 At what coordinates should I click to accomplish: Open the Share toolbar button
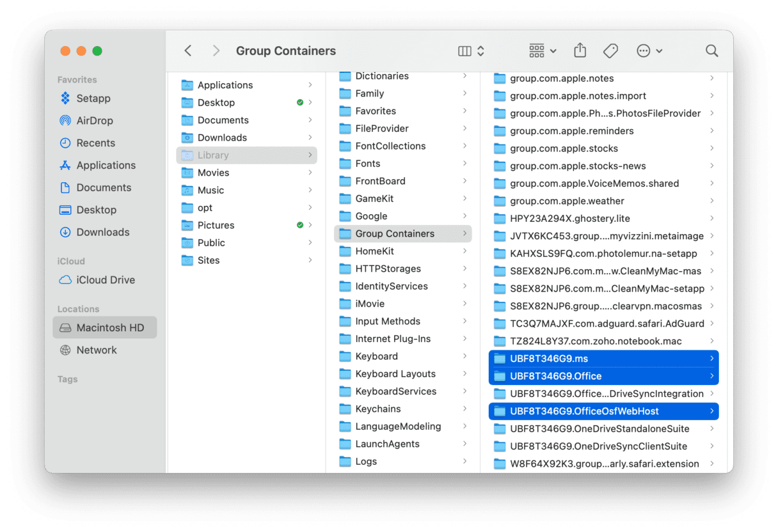click(580, 51)
